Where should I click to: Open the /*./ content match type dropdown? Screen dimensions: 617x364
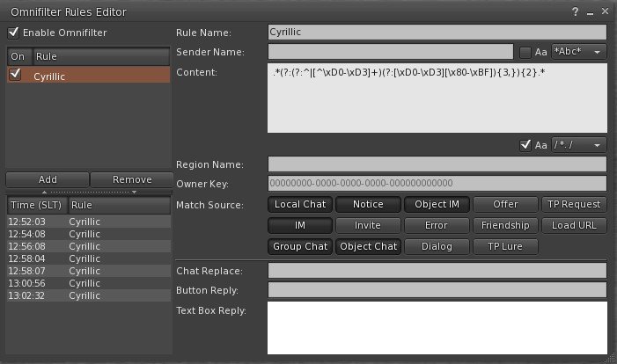(579, 145)
